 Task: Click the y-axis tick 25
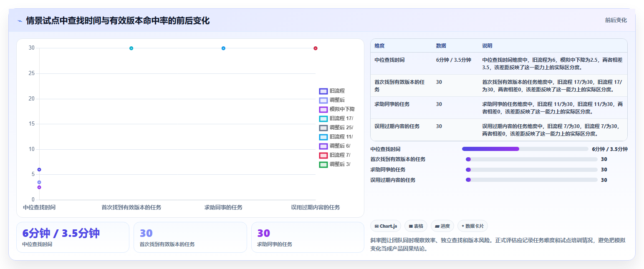click(x=32, y=73)
